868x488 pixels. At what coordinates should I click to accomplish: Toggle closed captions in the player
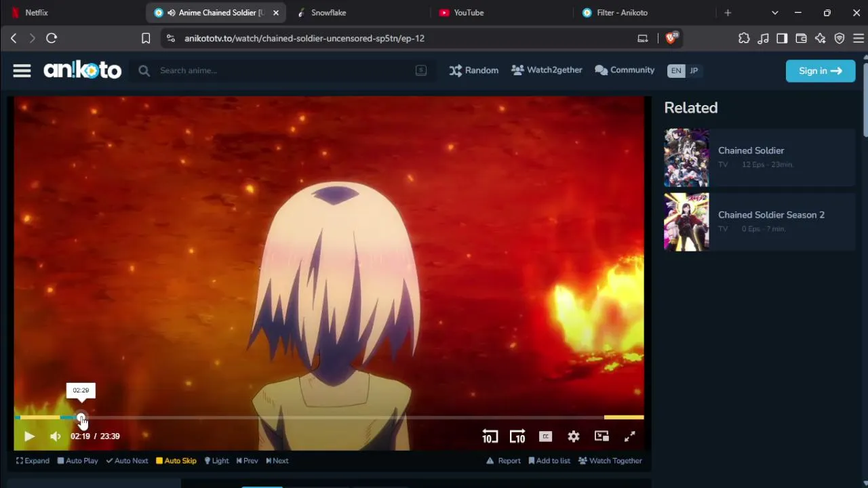pos(546,436)
